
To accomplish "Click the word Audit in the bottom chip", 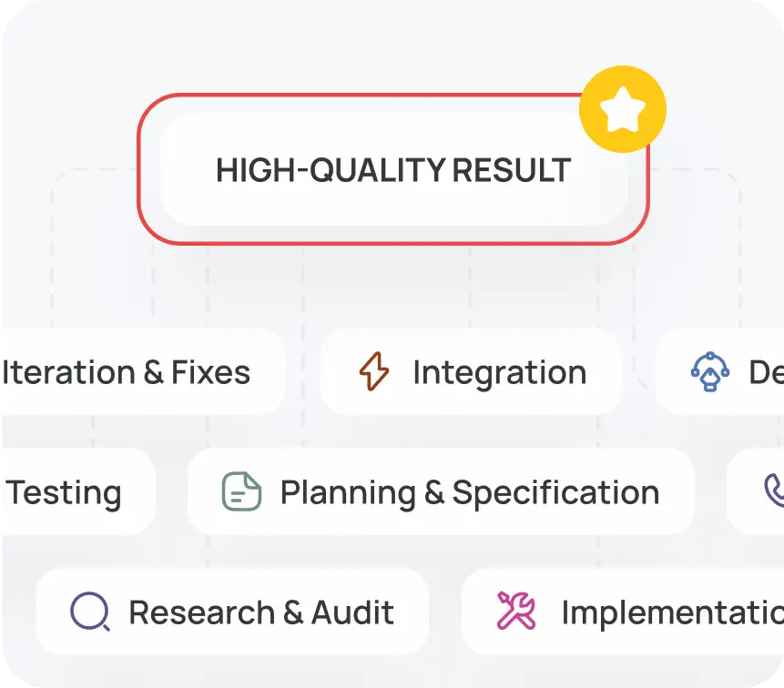I will pyautogui.click(x=353, y=612).
